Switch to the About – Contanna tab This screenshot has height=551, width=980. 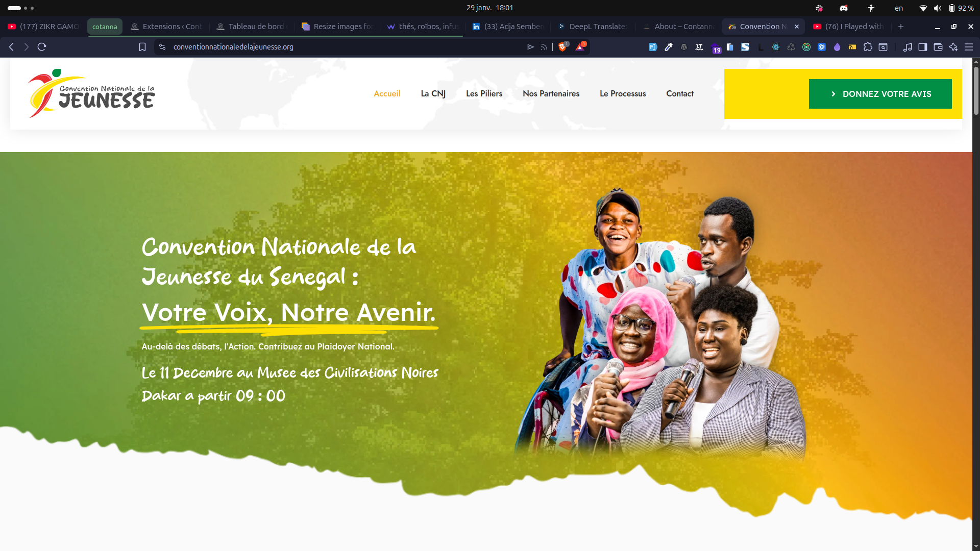pyautogui.click(x=678, y=27)
